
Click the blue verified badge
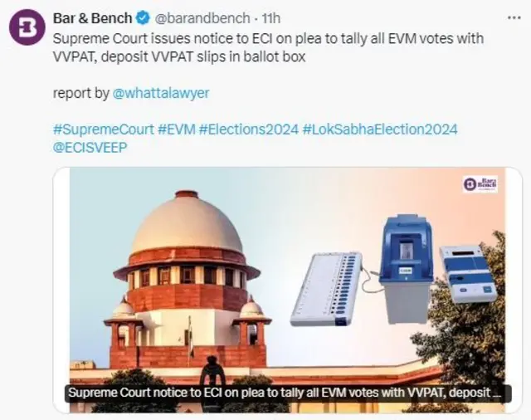(x=144, y=18)
